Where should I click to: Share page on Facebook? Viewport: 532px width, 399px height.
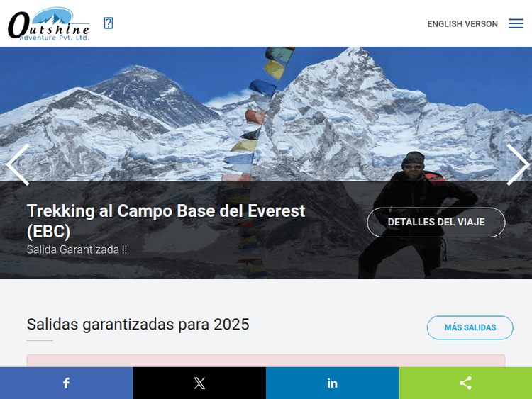point(67,383)
